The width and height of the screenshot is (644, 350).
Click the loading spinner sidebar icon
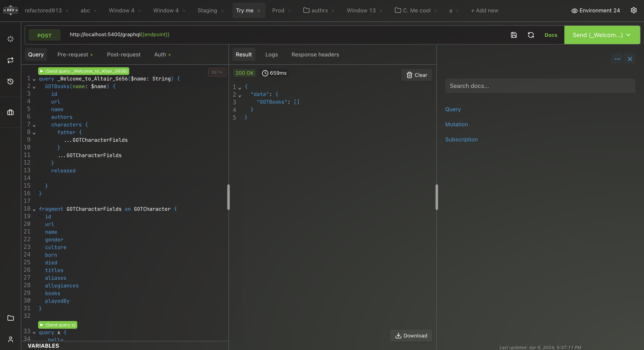point(10,39)
